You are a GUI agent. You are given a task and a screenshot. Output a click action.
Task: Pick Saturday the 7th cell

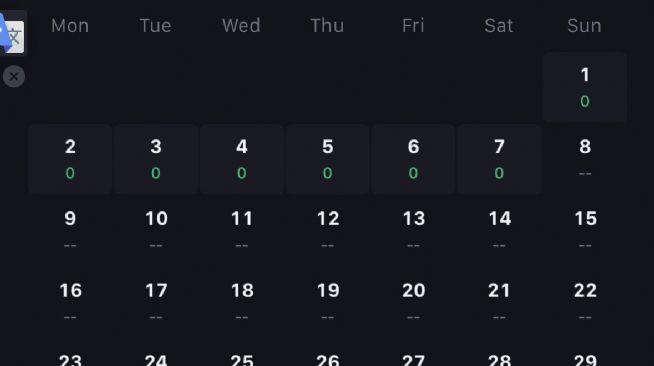(x=499, y=159)
